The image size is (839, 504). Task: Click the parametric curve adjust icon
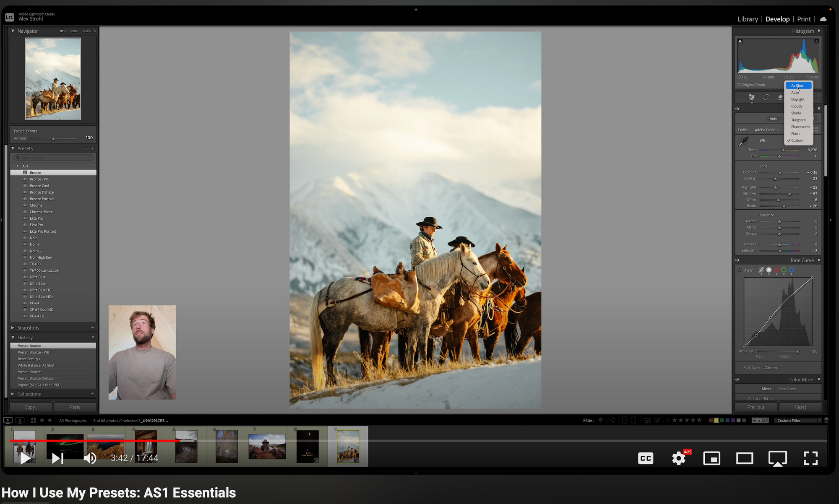[761, 270]
